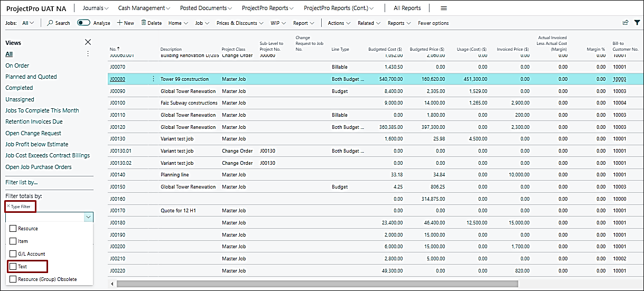Open the All Reports menu item
Viewport: 644px width, 291px height.
[x=407, y=8]
